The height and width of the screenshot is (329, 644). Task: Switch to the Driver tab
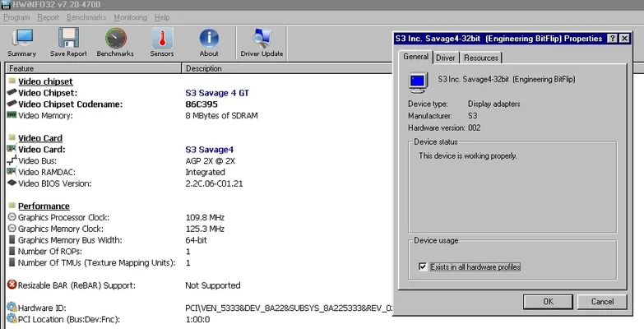(x=446, y=58)
